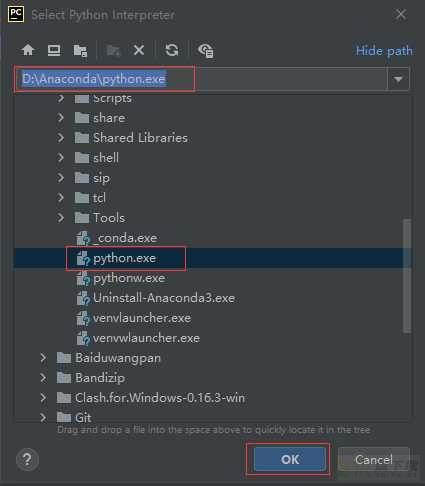Click the Cancel button
Image resolution: width=425 pixels, height=486 pixels.
[x=374, y=459]
